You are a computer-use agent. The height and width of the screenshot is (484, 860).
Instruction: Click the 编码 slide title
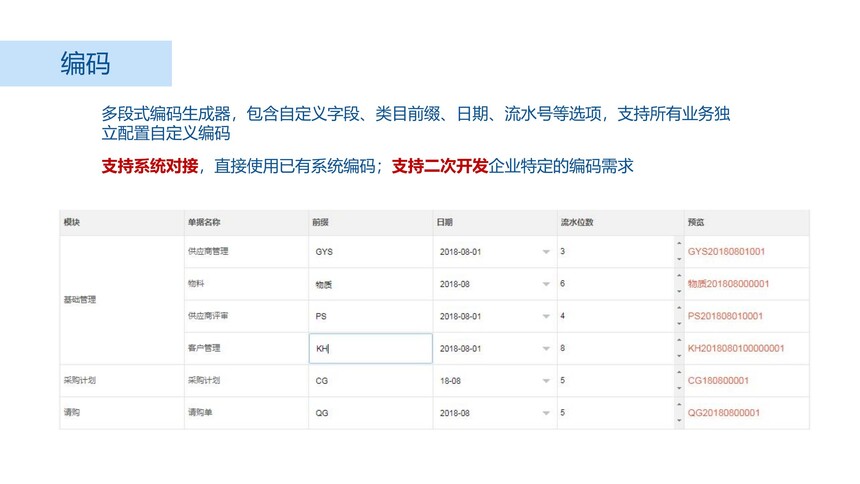85,64
